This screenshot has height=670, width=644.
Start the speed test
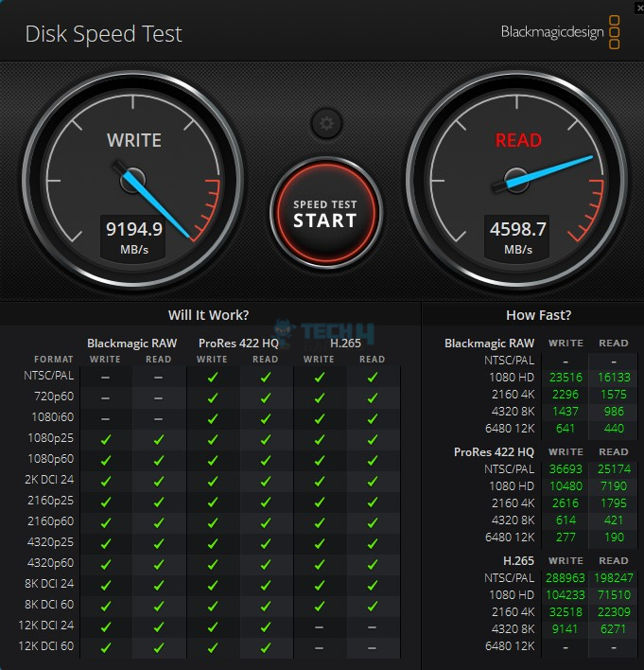click(326, 213)
